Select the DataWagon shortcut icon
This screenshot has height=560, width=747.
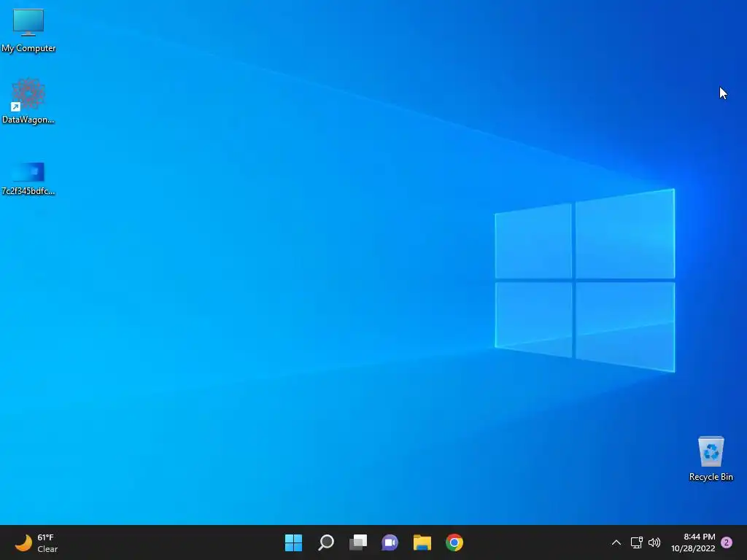pos(28,101)
